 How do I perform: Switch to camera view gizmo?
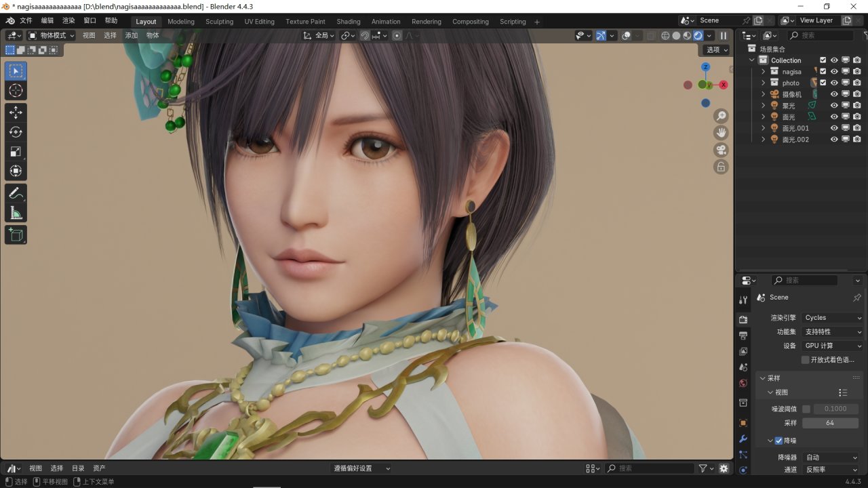point(721,150)
